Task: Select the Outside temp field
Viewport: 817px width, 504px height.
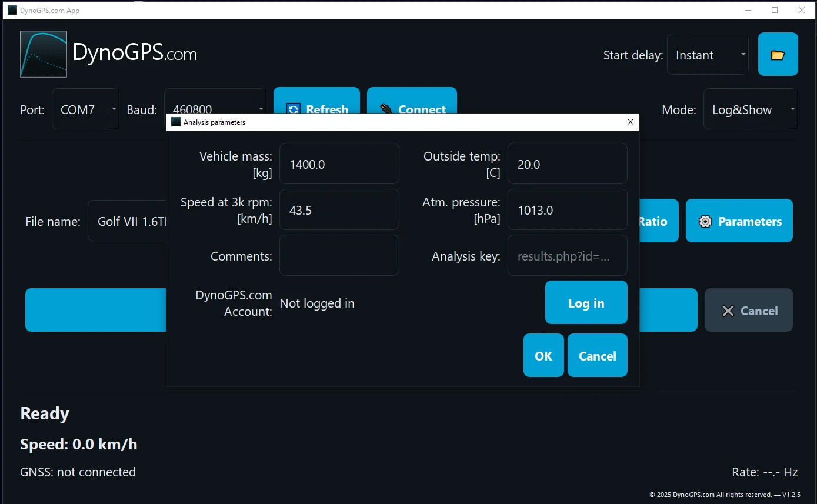Action: [566, 163]
